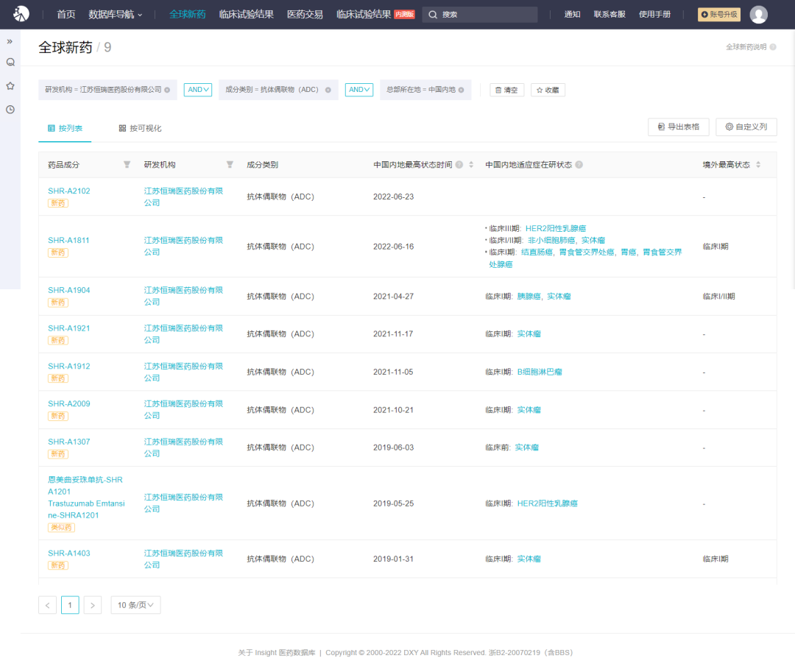This screenshot has height=672, width=795.
Task: Open favorites star icon in sidebar
Action: (x=10, y=85)
